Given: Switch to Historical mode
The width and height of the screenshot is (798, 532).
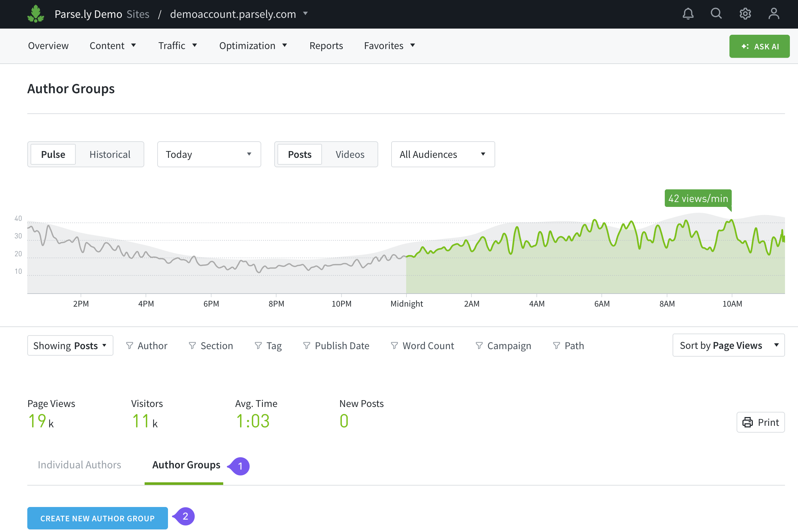Looking at the screenshot, I should [109, 154].
